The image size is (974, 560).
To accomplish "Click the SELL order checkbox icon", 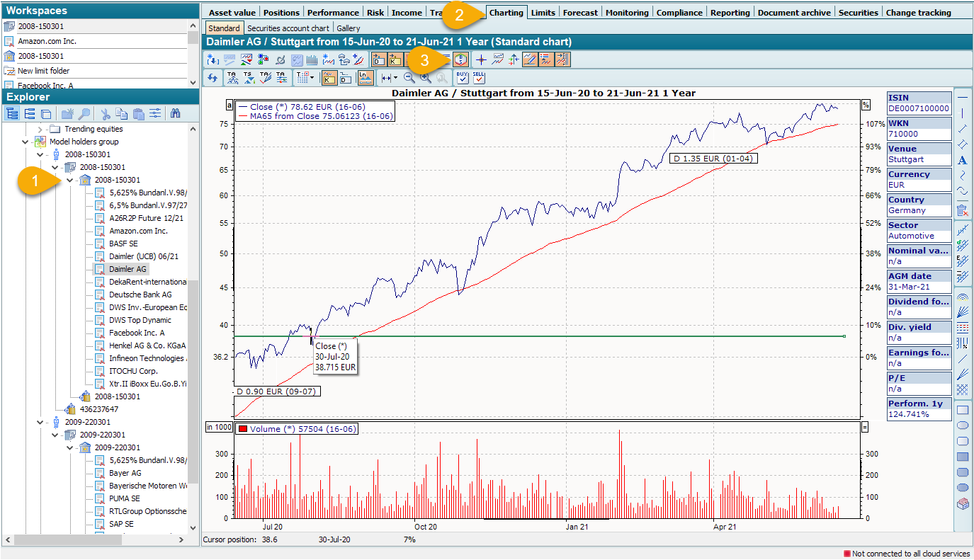I will (x=479, y=78).
